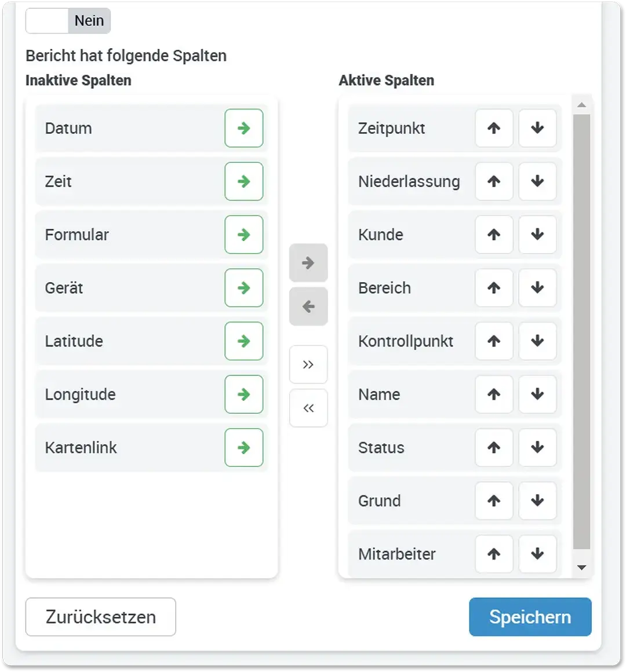Save the settings with Speichern

pyautogui.click(x=530, y=617)
